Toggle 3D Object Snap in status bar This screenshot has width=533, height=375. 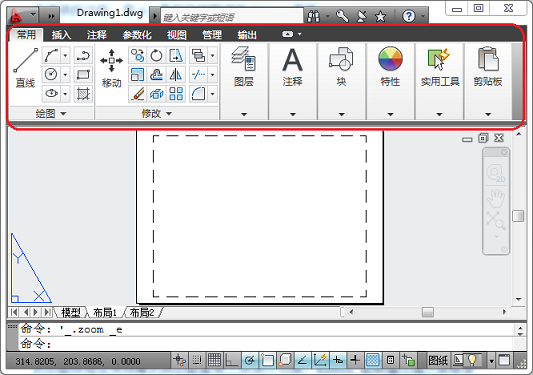coord(285,360)
